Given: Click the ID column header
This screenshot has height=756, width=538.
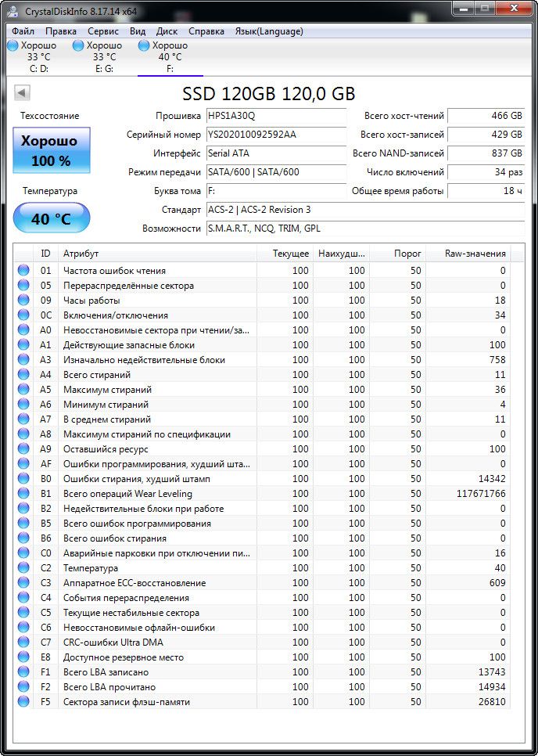Looking at the screenshot, I should (x=46, y=254).
